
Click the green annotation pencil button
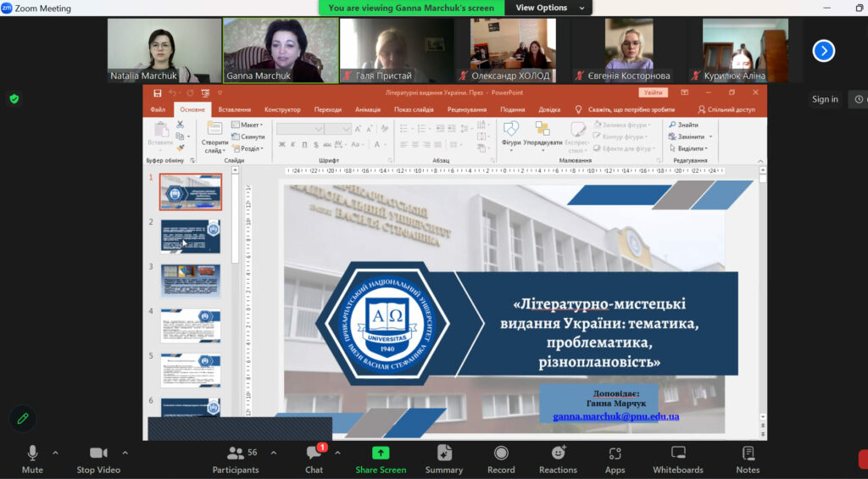[23, 418]
